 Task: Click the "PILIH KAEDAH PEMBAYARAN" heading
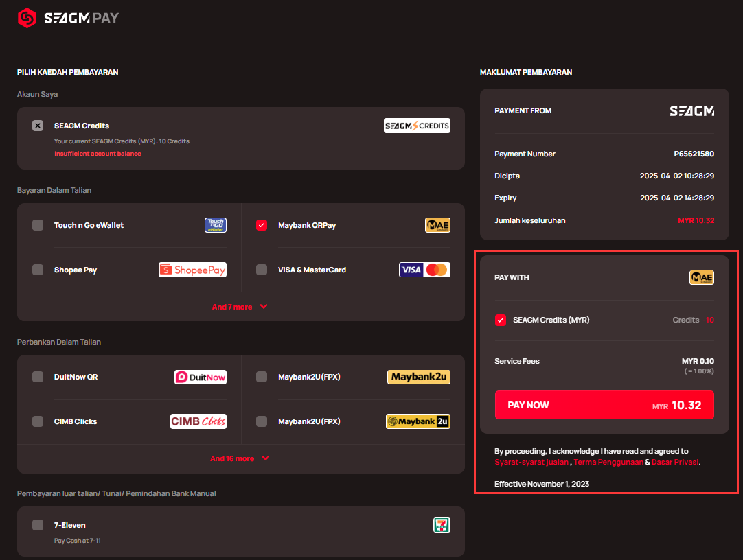tap(68, 72)
